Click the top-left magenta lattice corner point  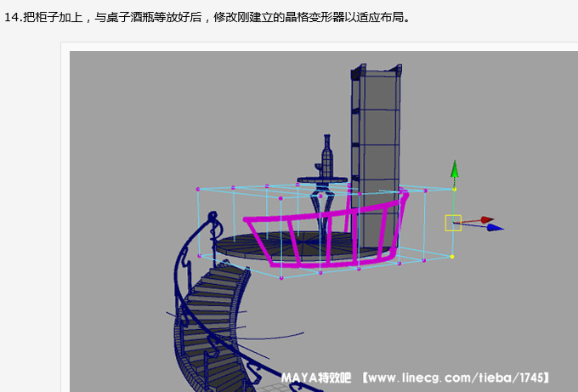click(x=198, y=189)
